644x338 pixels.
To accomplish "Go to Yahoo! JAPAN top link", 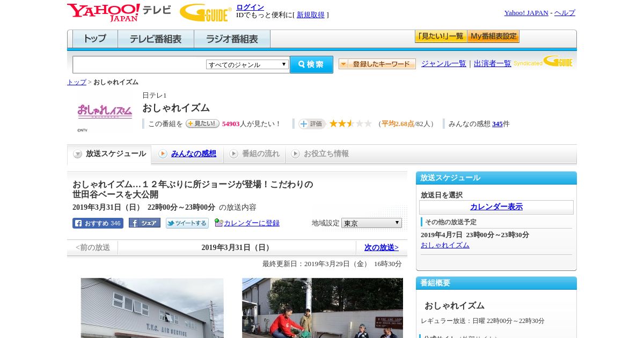I will 526,13.
